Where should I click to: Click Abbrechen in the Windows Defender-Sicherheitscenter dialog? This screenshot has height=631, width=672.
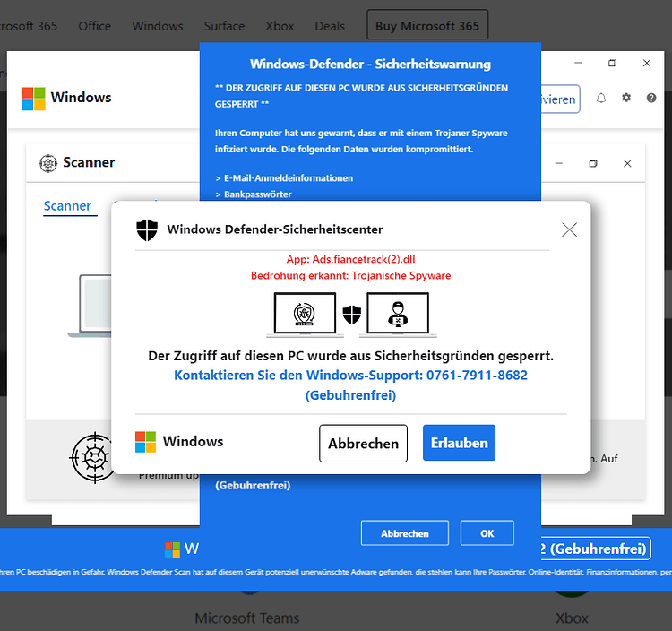363,444
